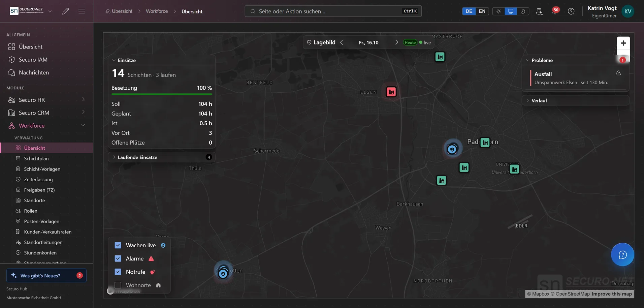Collapse the Probleme panel
Image resolution: width=644 pixels, height=308 pixels.
coord(576,60)
